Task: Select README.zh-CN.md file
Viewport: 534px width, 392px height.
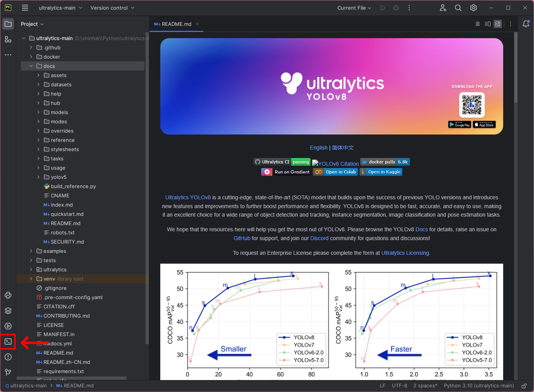Action: pyautogui.click(x=67, y=362)
